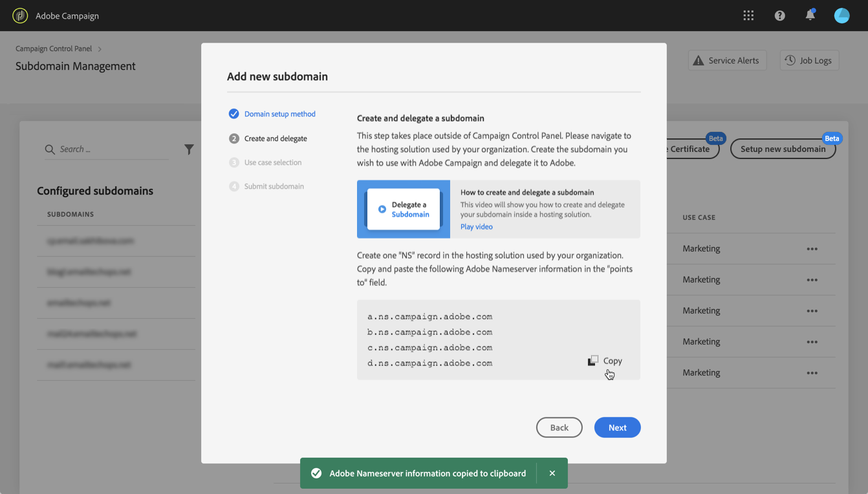Open actions menu for fourth Marketing row
This screenshot has width=868, height=494.
click(x=812, y=342)
